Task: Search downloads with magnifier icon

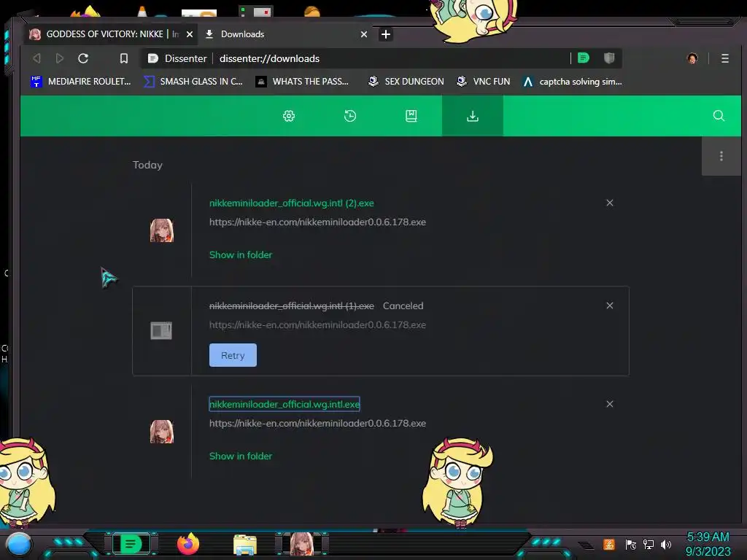Action: 719,116
